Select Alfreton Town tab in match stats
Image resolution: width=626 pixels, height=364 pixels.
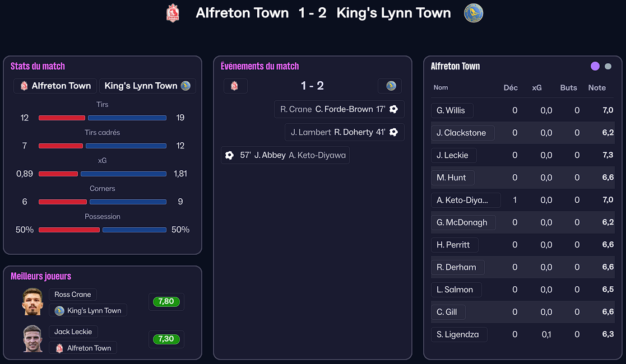[x=55, y=86]
